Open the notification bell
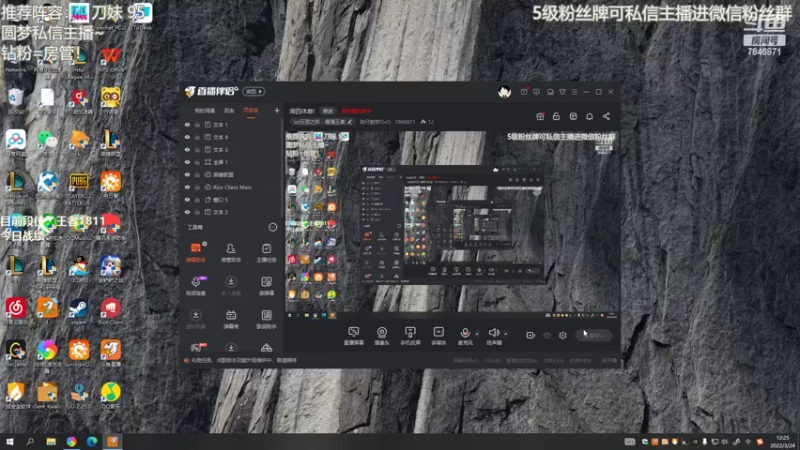Screen dimensions: 800x450 tap(589, 116)
